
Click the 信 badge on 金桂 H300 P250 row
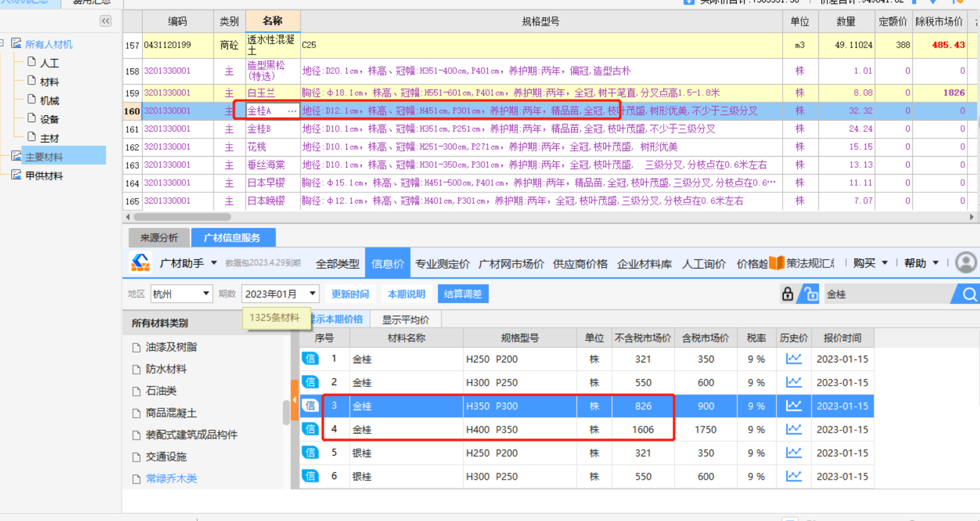311,382
